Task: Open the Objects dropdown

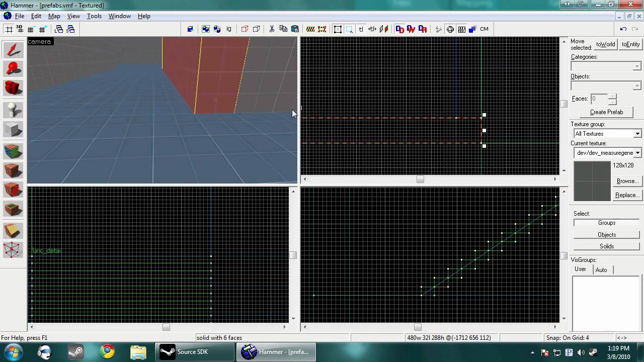Action: point(606,85)
